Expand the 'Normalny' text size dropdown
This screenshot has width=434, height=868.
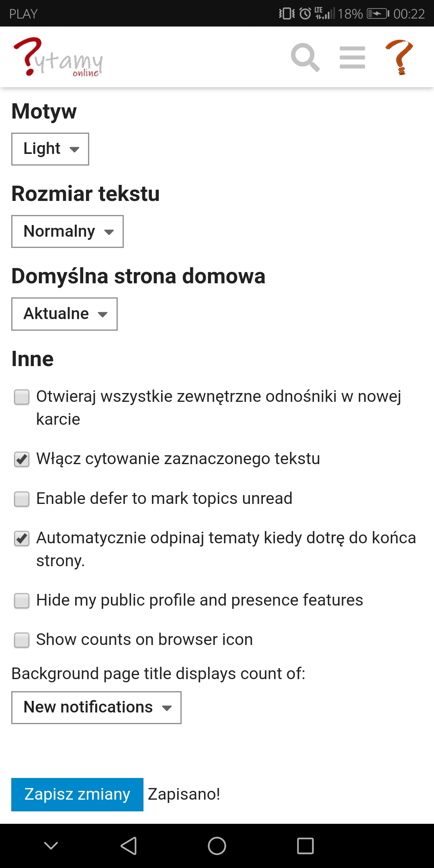(x=68, y=231)
